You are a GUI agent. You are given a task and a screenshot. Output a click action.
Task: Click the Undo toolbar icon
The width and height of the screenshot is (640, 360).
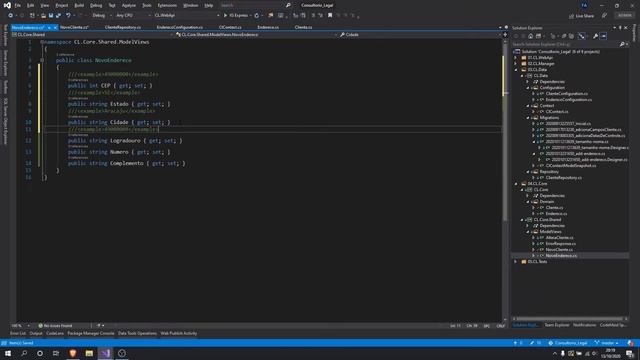pyautogui.click(x=68, y=16)
